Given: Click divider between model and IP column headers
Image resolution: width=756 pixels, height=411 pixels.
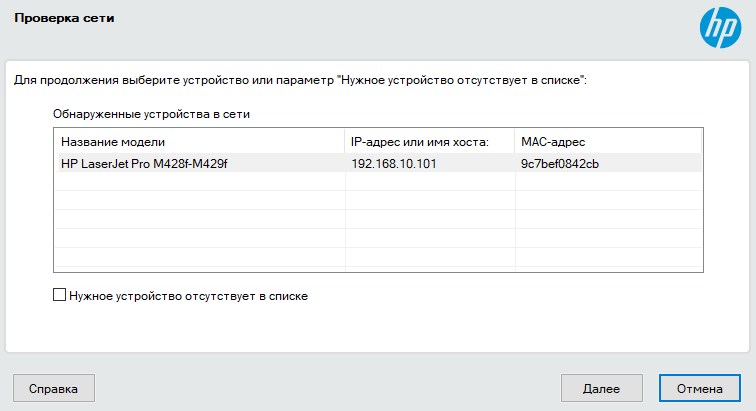Looking at the screenshot, I should coord(345,141).
